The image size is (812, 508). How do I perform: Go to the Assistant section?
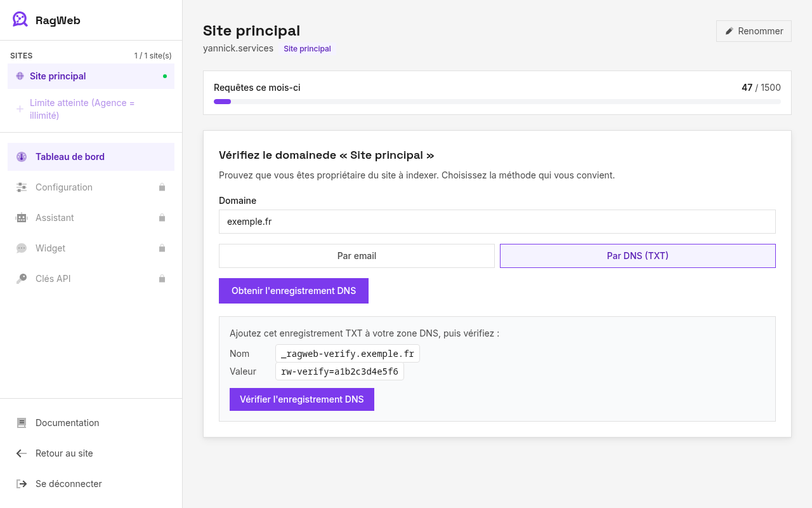click(91, 218)
